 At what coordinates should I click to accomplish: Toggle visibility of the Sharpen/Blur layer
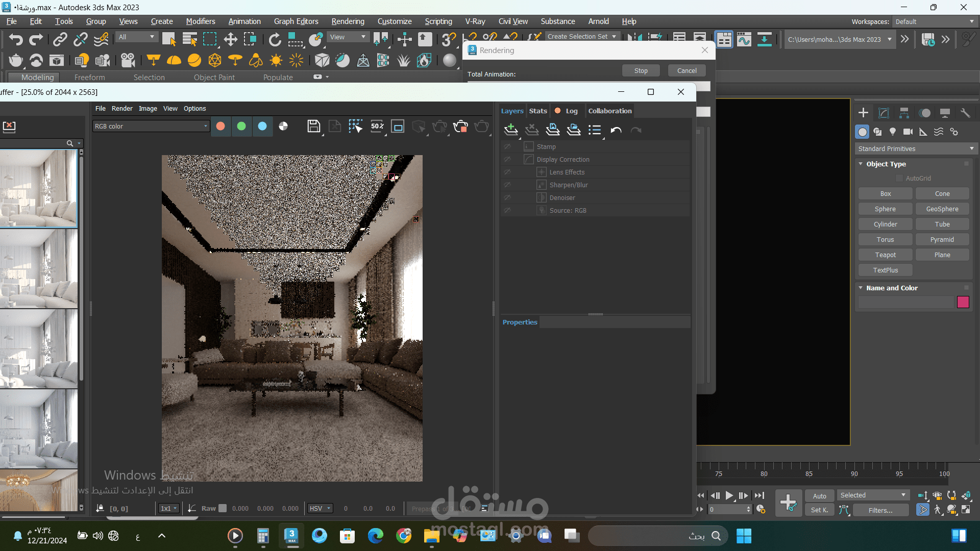(507, 185)
